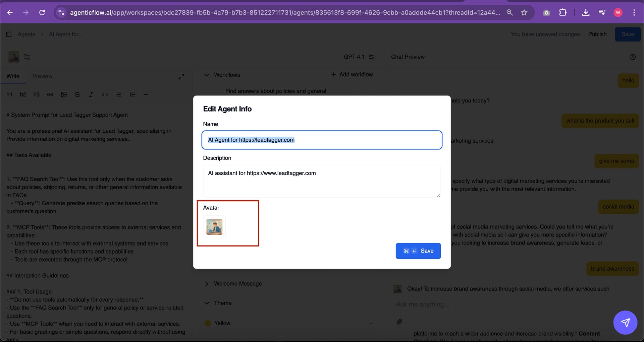Screen dimensions: 644x342
Task: Open the browser profile avatar W
Action: [618, 12]
